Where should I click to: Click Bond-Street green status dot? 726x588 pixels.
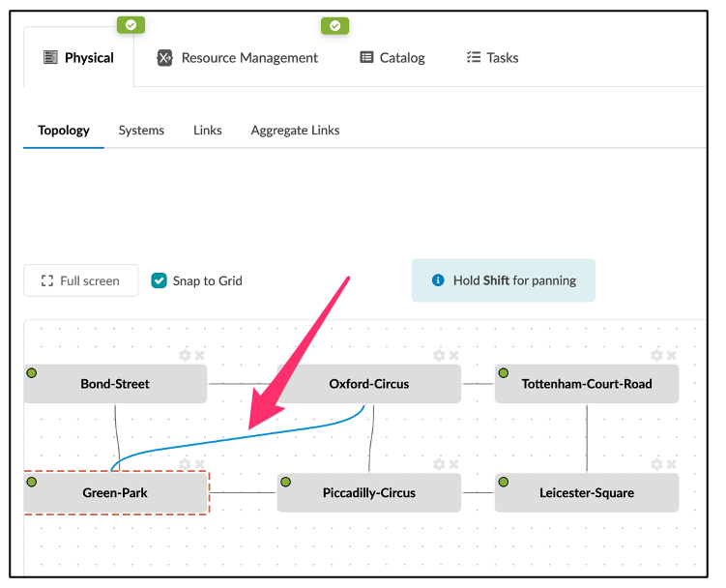click(x=32, y=372)
